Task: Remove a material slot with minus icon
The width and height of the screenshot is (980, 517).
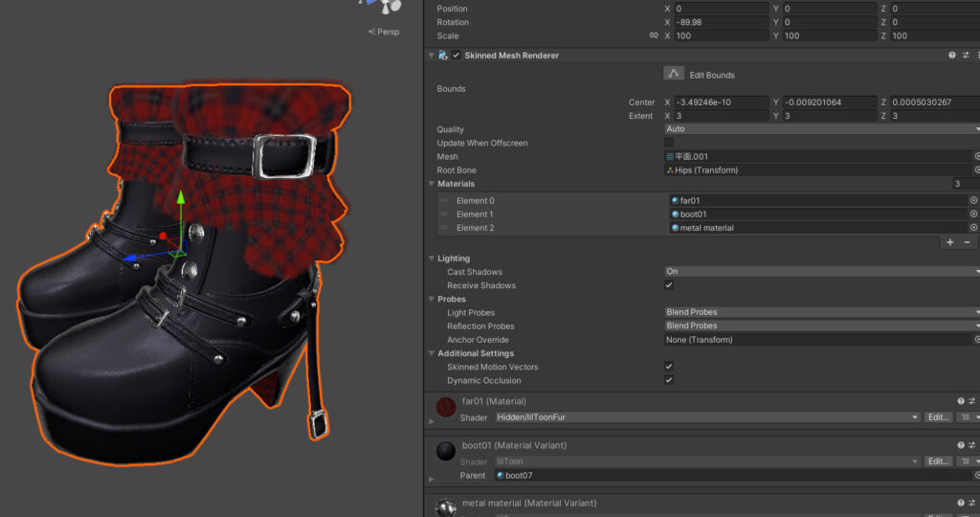Action: point(967,242)
